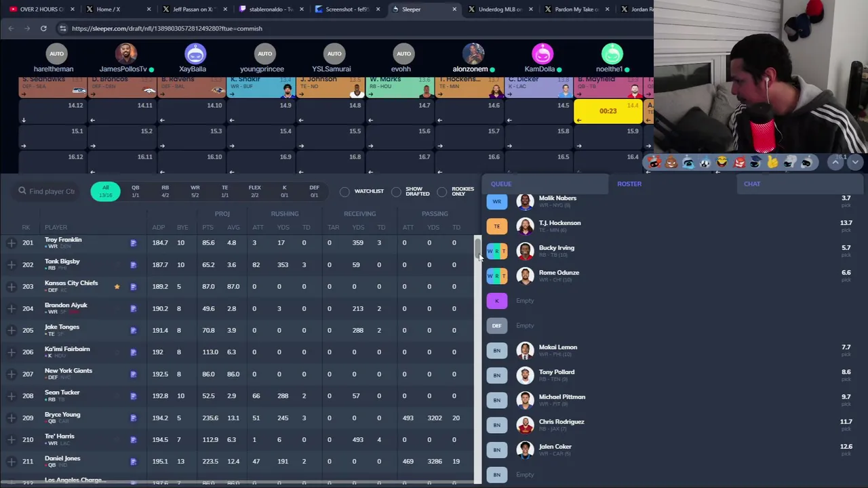Send the thumbs up emoji reaction
The width and height of the screenshot is (868, 488).
(772, 162)
